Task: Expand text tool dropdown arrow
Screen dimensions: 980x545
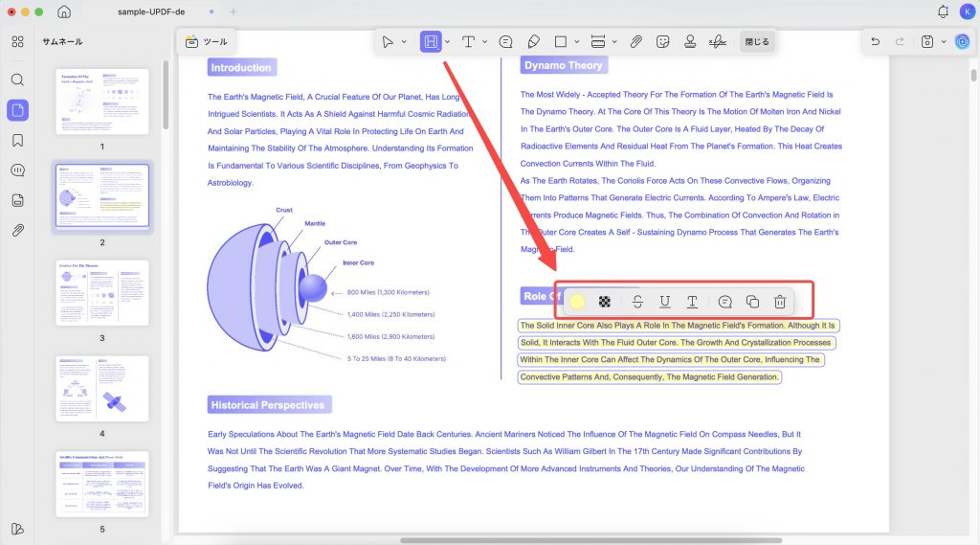Action: tap(484, 42)
